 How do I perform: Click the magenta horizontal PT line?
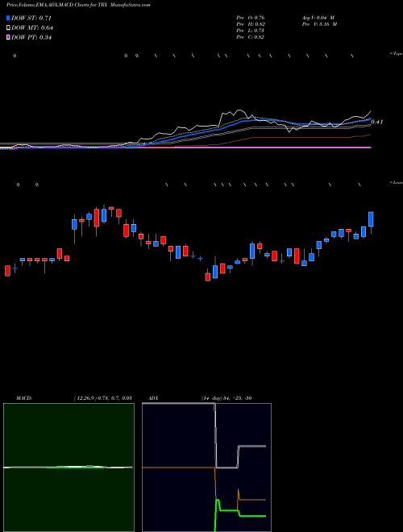click(x=185, y=148)
